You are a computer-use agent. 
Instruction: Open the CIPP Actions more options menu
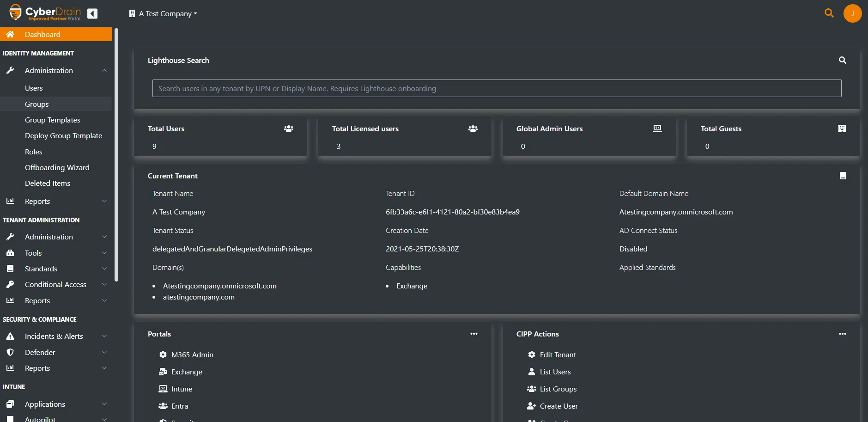pos(843,334)
